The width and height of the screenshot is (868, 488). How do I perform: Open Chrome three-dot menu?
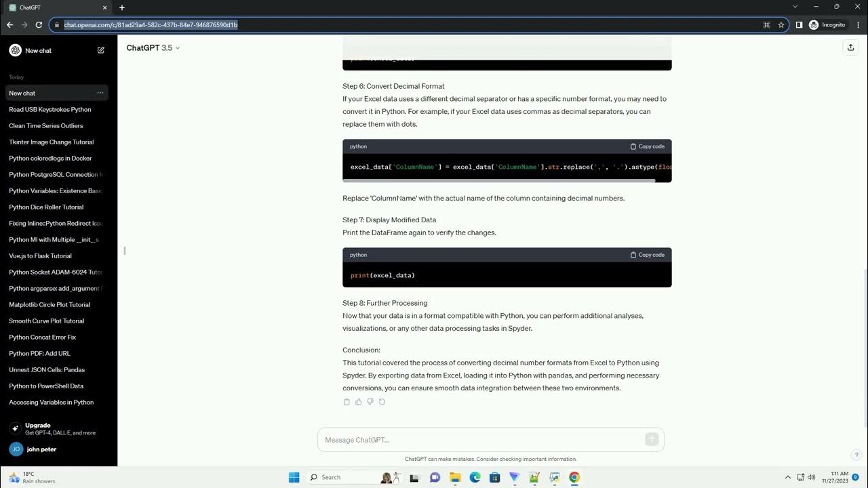(x=858, y=24)
